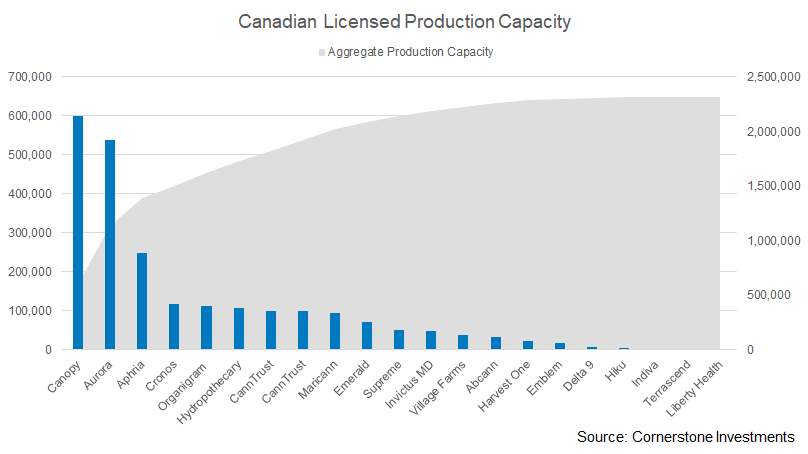Click the 'Invictus MD' axis label
This screenshot has width=808, height=454.
coord(410,385)
